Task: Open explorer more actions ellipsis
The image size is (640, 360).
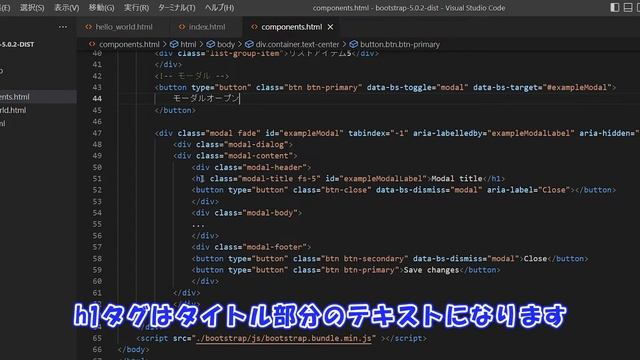Action: (x=62, y=27)
